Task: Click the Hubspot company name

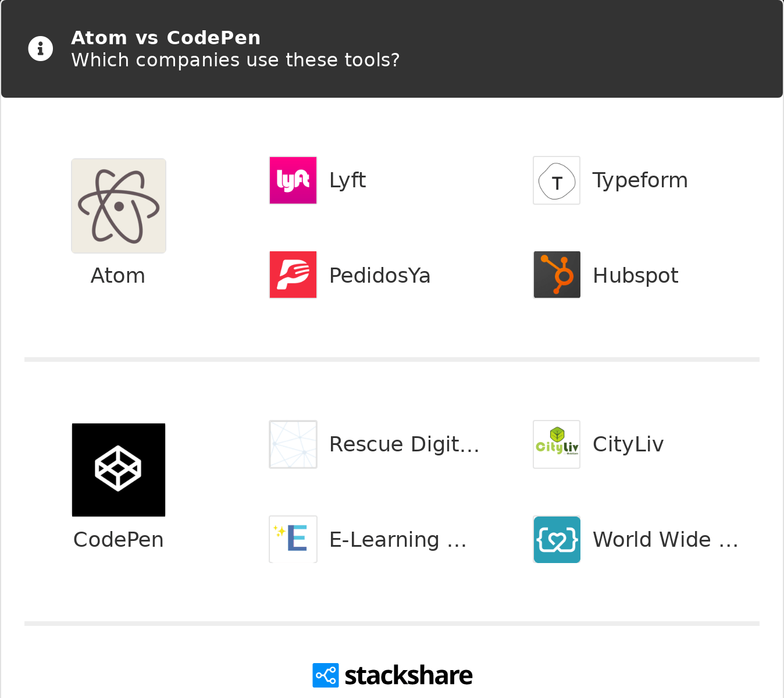Action: coord(636,276)
